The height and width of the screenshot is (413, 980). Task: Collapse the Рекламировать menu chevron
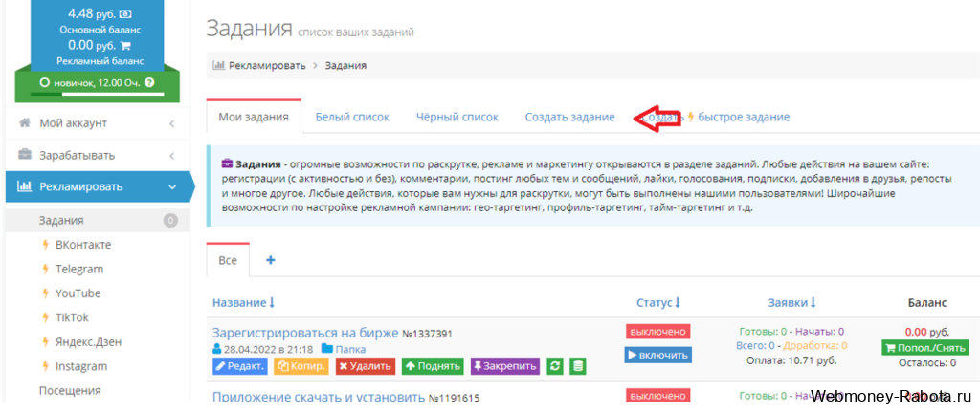(x=172, y=186)
